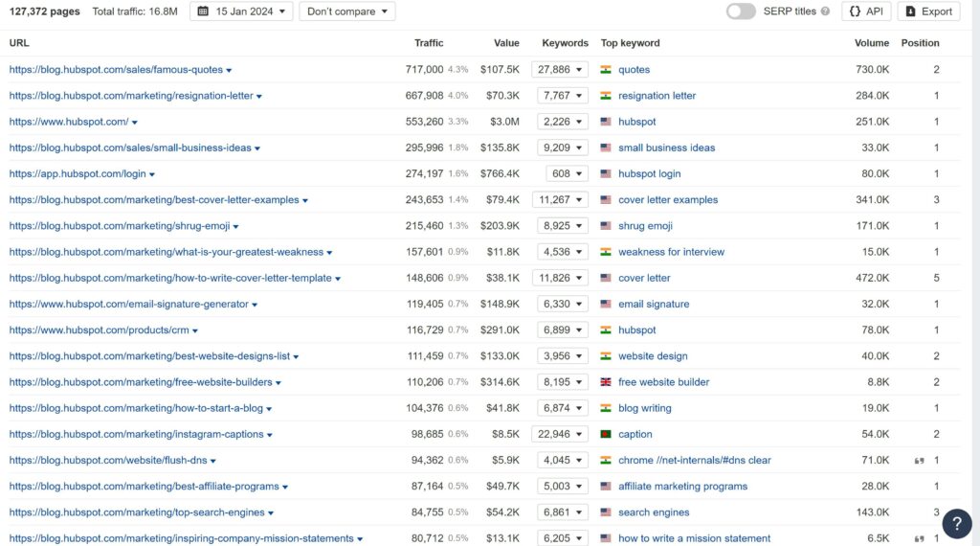The width and height of the screenshot is (980, 546).
Task: Open the chrome //net-internals/#dns clear keyword
Action: pyautogui.click(x=695, y=461)
